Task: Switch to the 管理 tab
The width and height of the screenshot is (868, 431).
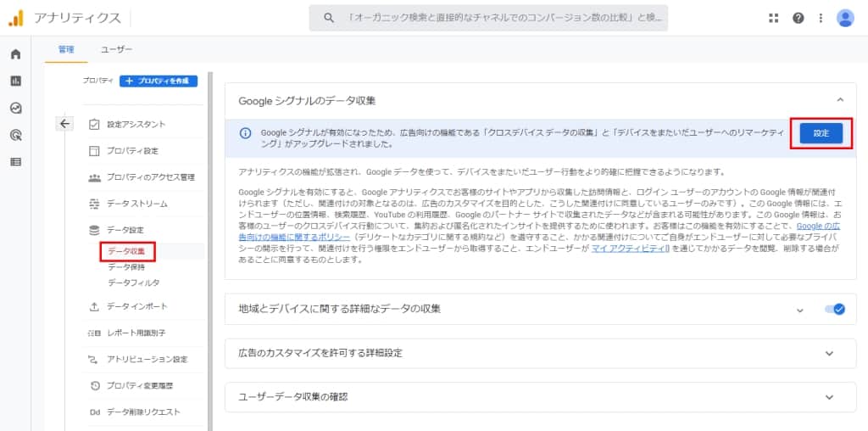Action: (66, 49)
